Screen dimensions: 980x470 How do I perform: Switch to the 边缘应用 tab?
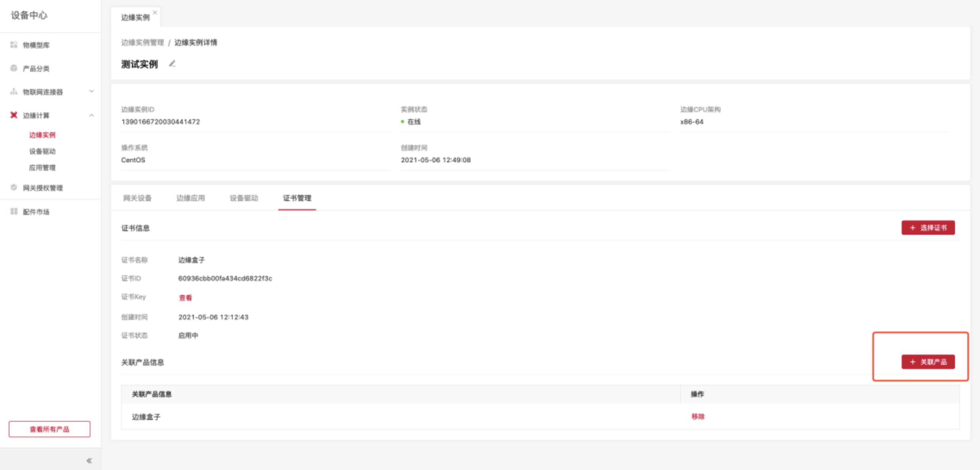(191, 198)
